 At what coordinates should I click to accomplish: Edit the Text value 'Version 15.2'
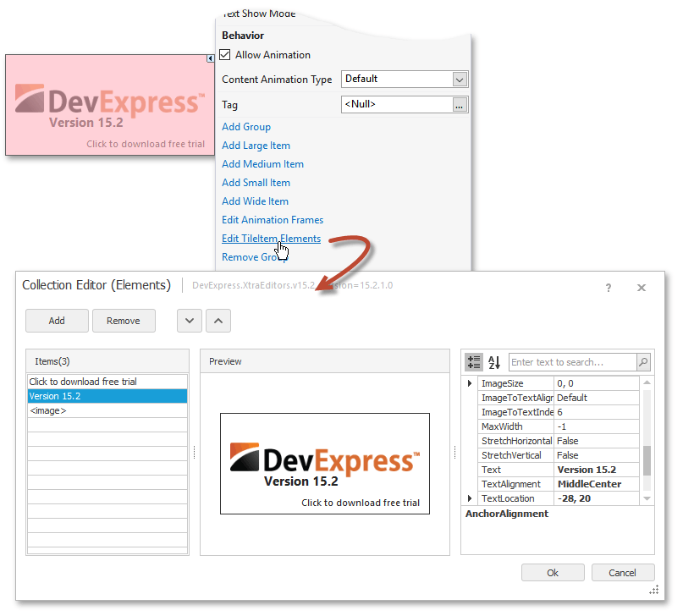(597, 470)
